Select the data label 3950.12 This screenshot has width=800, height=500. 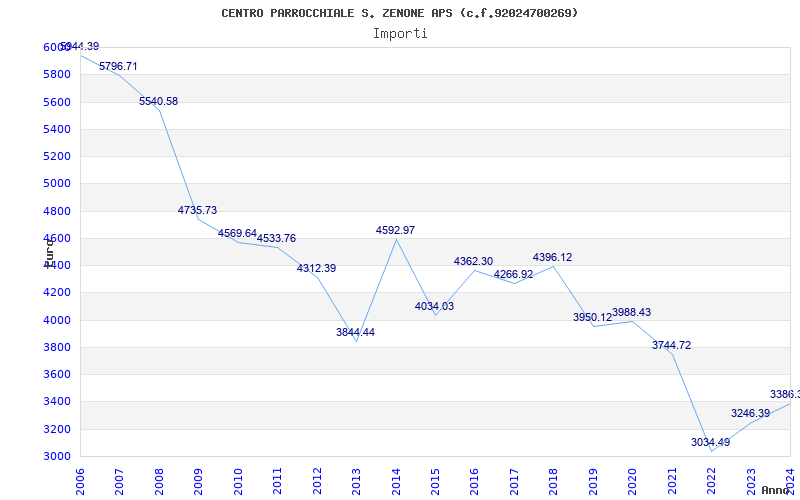[592, 317]
